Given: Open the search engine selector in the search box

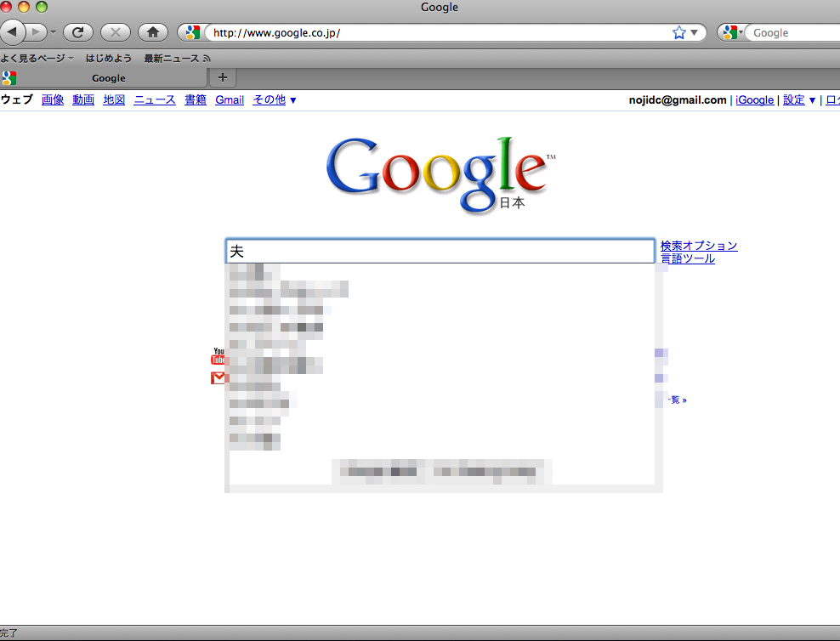Looking at the screenshot, I should [x=732, y=32].
